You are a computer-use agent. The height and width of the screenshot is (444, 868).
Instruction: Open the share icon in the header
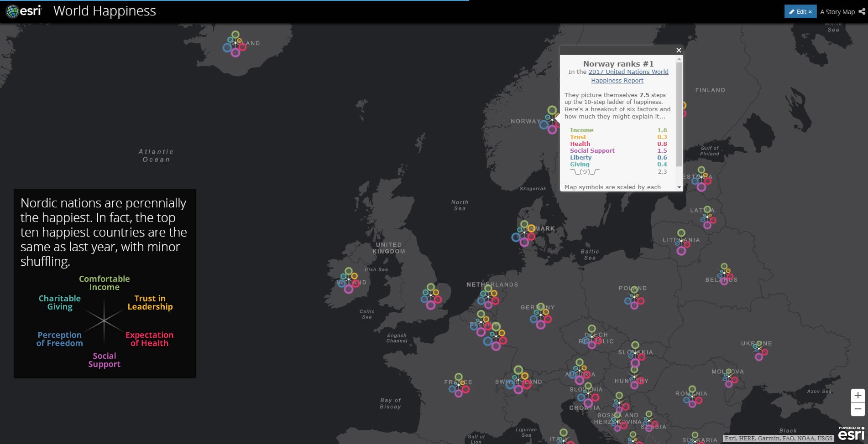[862, 12]
